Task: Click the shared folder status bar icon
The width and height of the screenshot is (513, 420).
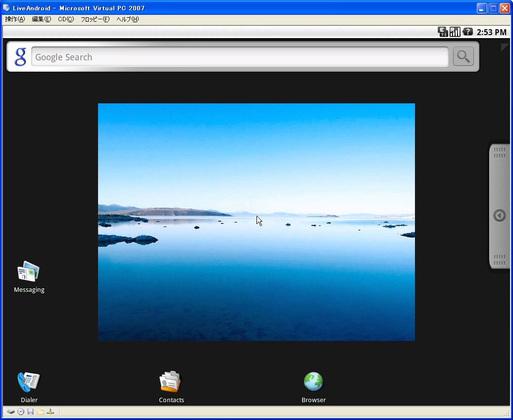Action: tap(40, 412)
